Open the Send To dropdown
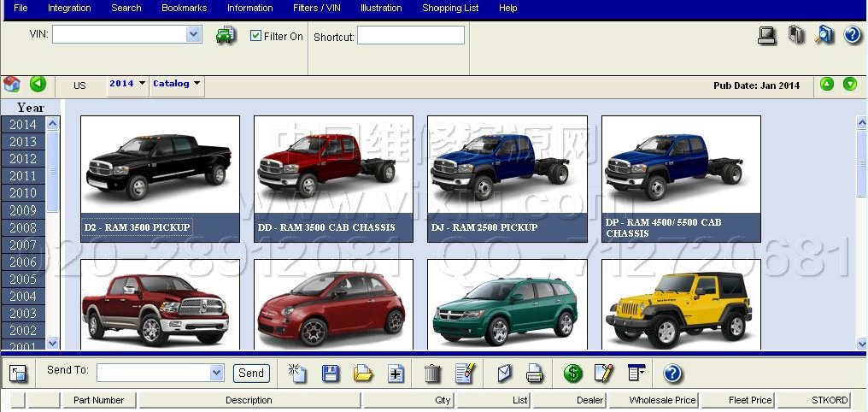This screenshot has height=412, width=868. 216,373
